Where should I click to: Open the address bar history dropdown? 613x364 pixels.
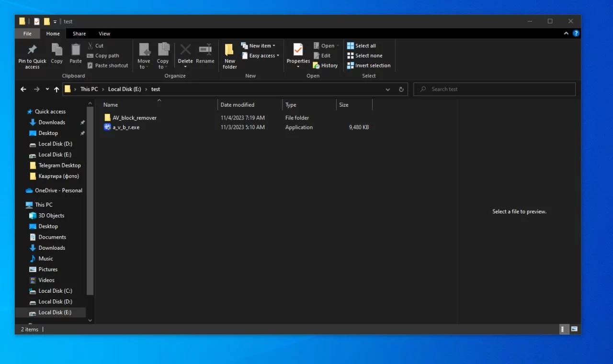click(x=388, y=89)
